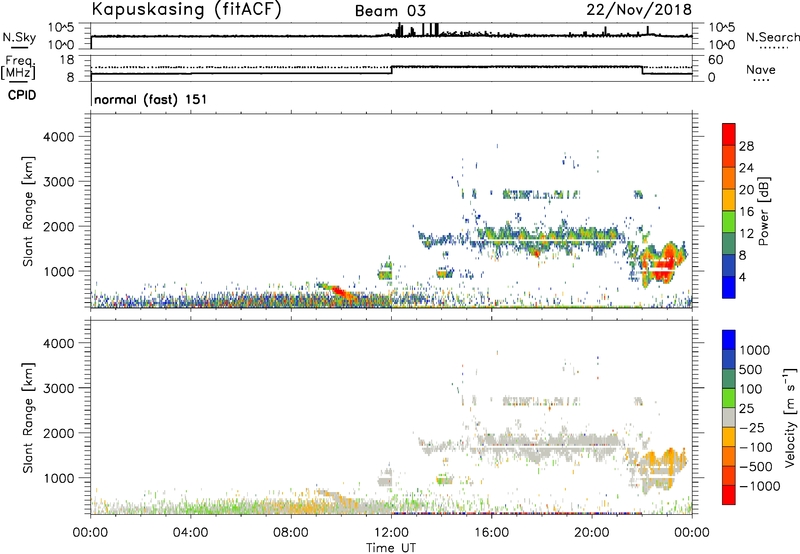Click the red streak echo near 10:00 in power panel
800x554 pixels.
[342, 292]
